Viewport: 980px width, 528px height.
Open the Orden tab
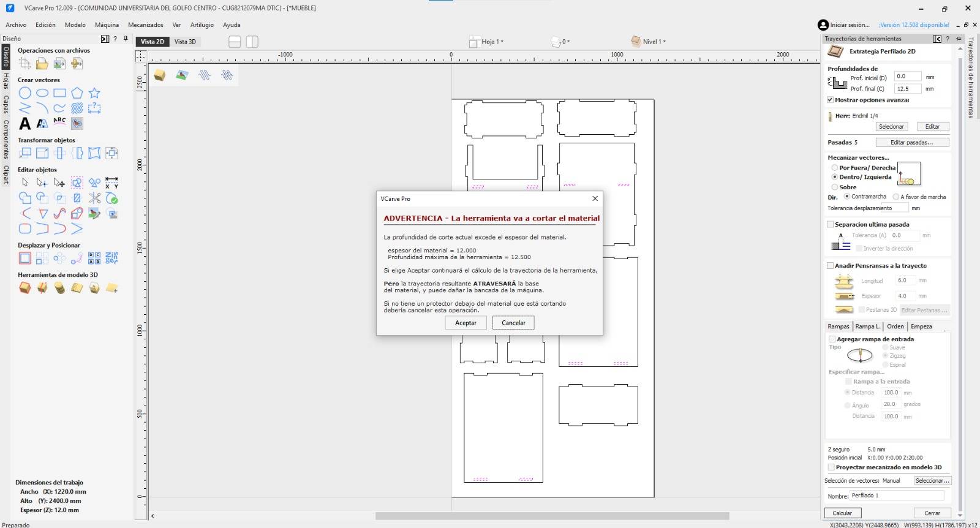[x=895, y=326]
